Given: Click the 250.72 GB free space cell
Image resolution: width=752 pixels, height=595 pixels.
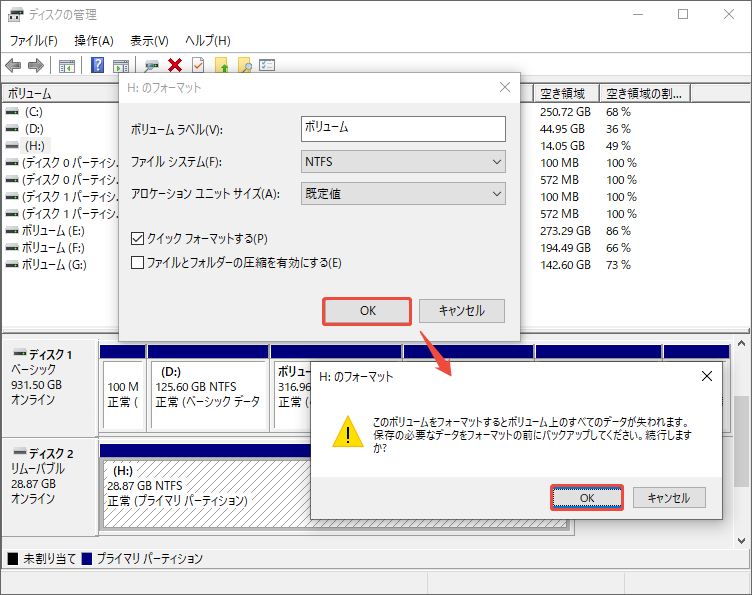Looking at the screenshot, I should (565, 112).
